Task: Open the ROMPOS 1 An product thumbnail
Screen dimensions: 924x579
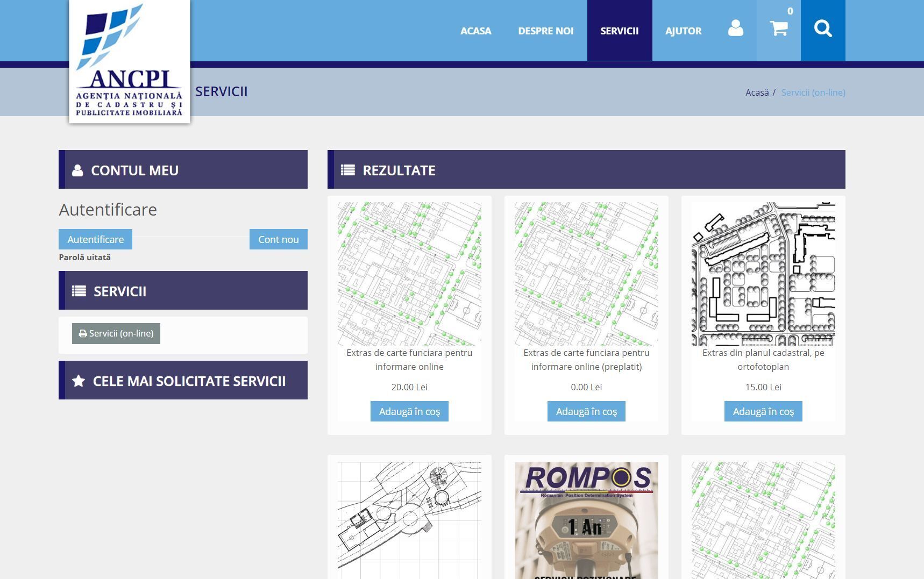Action: tap(586, 520)
